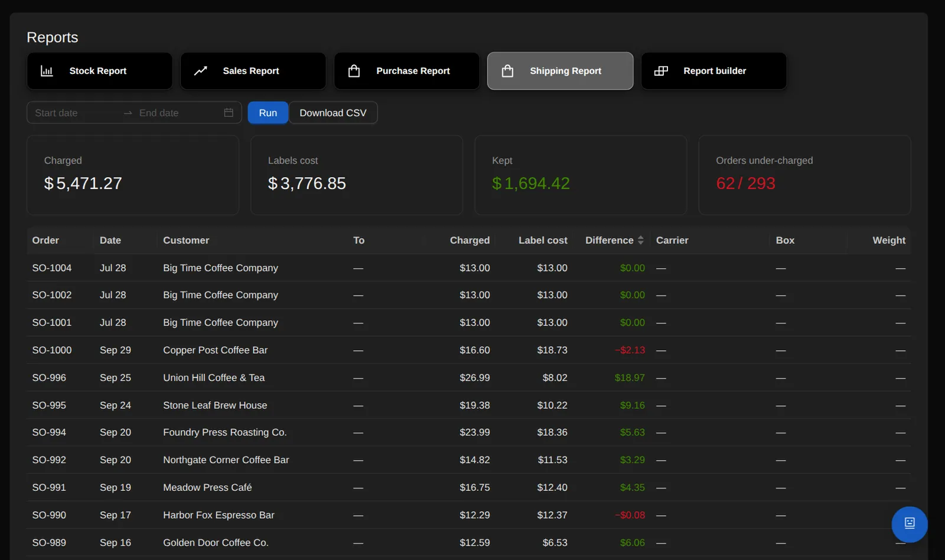Image resolution: width=945 pixels, height=560 pixels.
Task: Click the Sales Report trend line icon
Action: click(x=201, y=71)
